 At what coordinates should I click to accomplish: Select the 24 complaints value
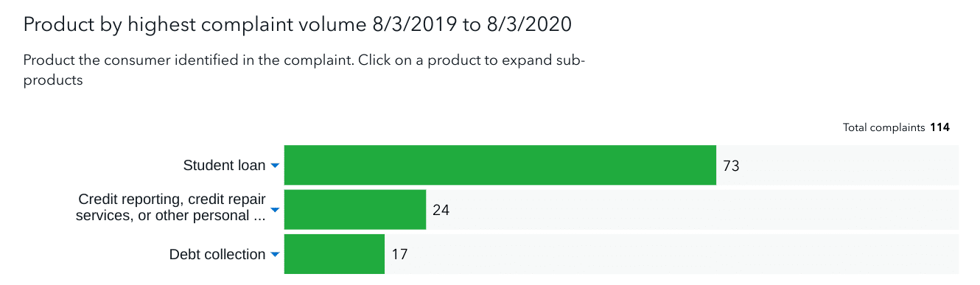tap(441, 211)
